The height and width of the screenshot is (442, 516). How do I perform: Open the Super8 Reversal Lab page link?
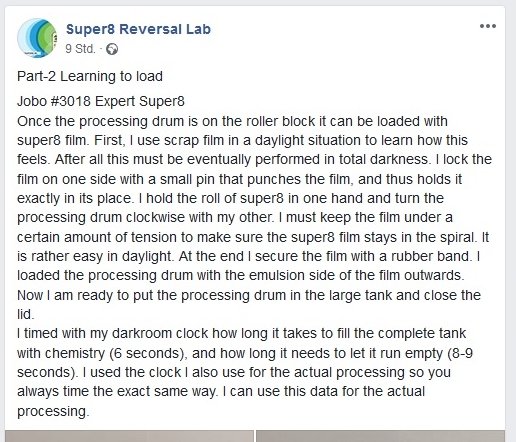point(138,29)
